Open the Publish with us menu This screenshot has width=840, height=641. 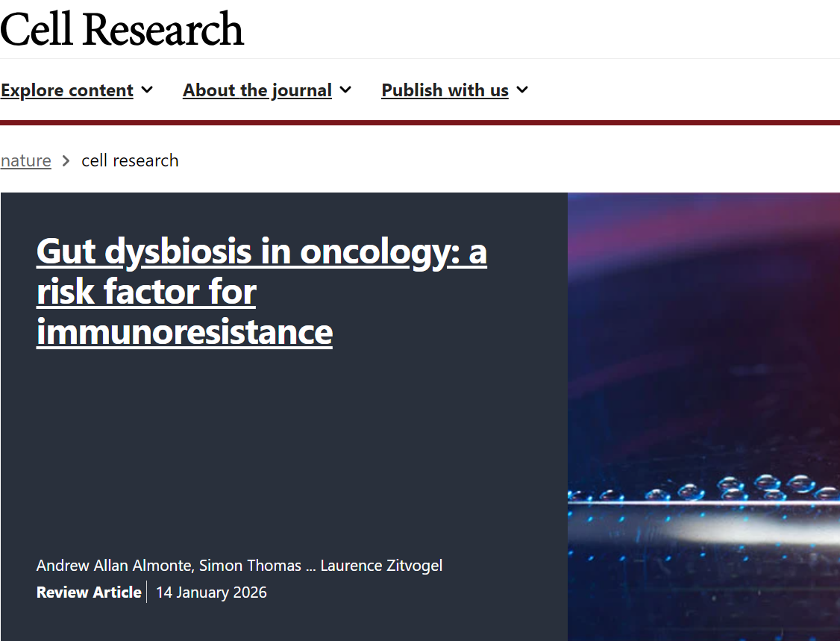pyautogui.click(x=445, y=90)
